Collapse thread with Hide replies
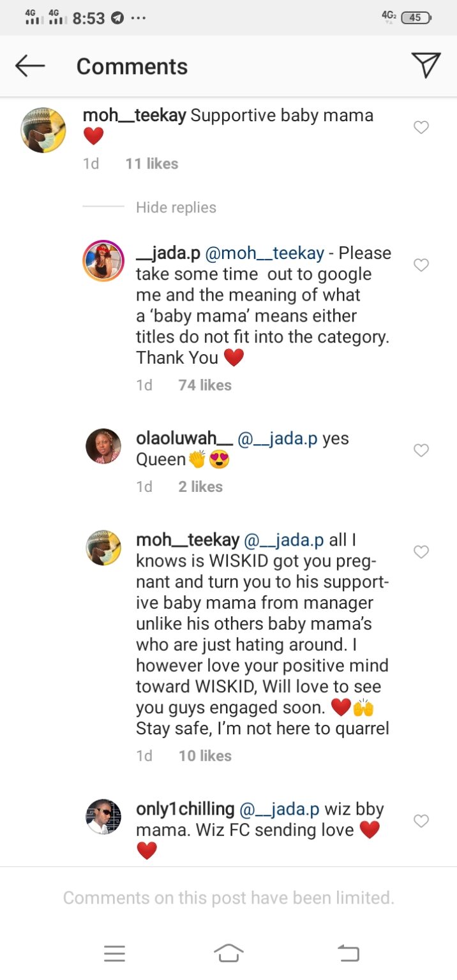 [176, 207]
